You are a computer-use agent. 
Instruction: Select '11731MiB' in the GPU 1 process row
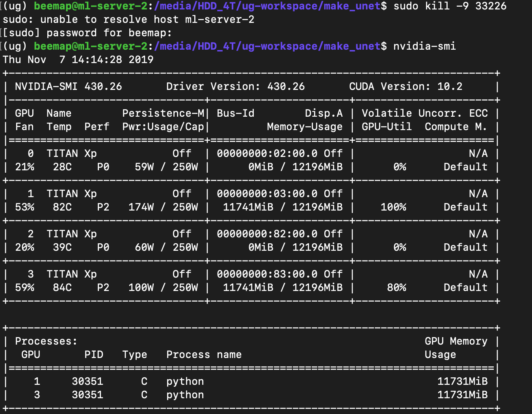[463, 381]
